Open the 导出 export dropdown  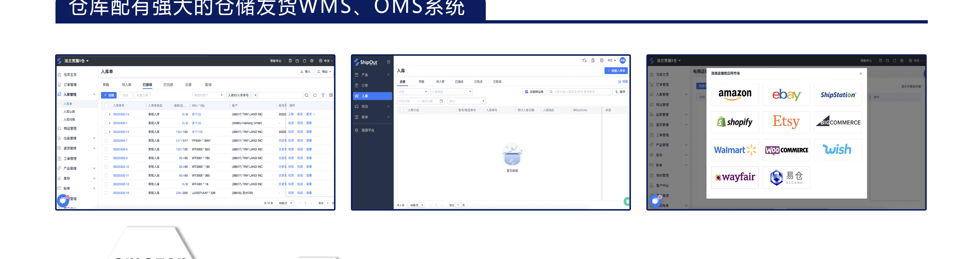(324, 72)
